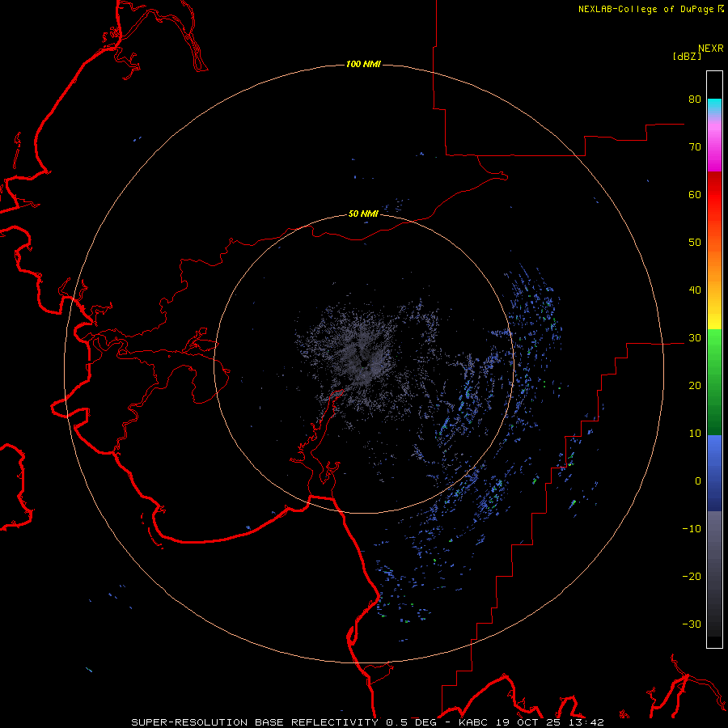Image resolution: width=728 pixels, height=728 pixels.
Task: Click the 80 value on dBZ scale
Action: click(695, 99)
